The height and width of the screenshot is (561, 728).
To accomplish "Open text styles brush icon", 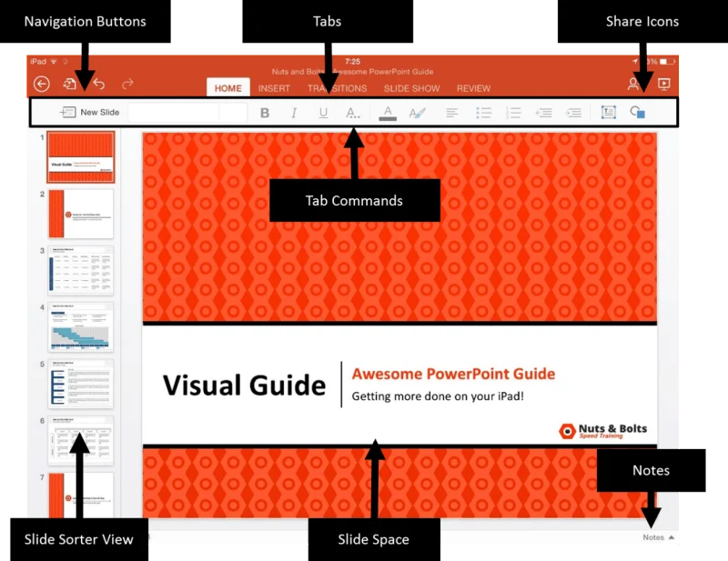I will (417, 113).
